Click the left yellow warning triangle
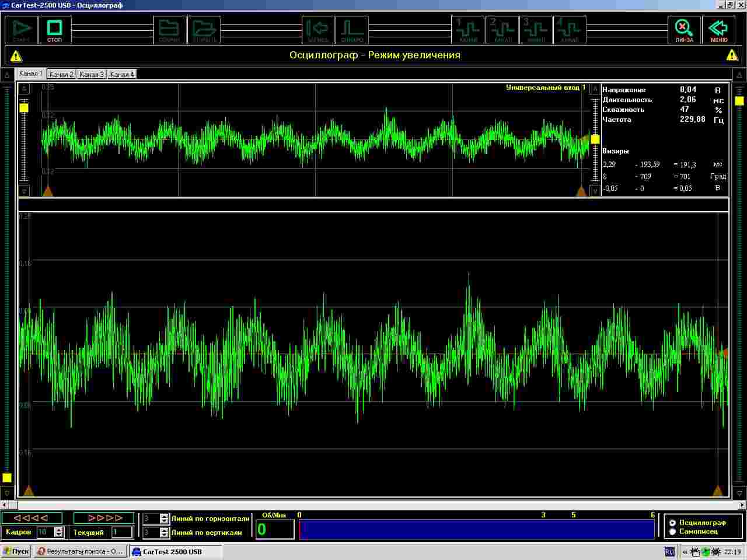Screen dimensions: 747x560 (x=16, y=56)
